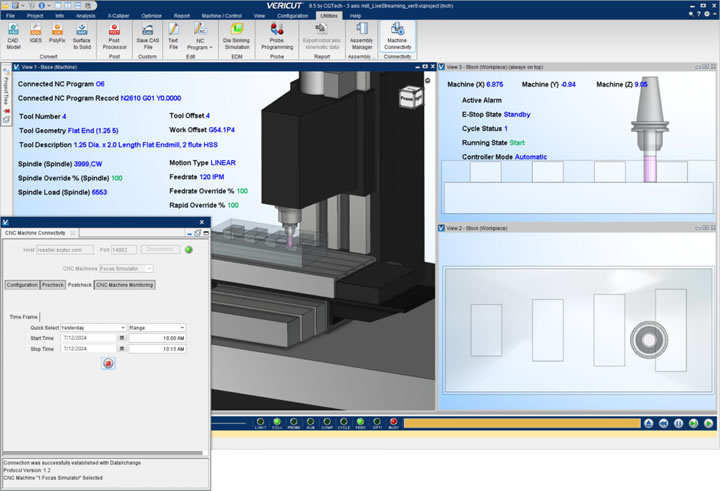Select the Postcheck tab
Viewport: 720px width, 491px height.
[79, 285]
